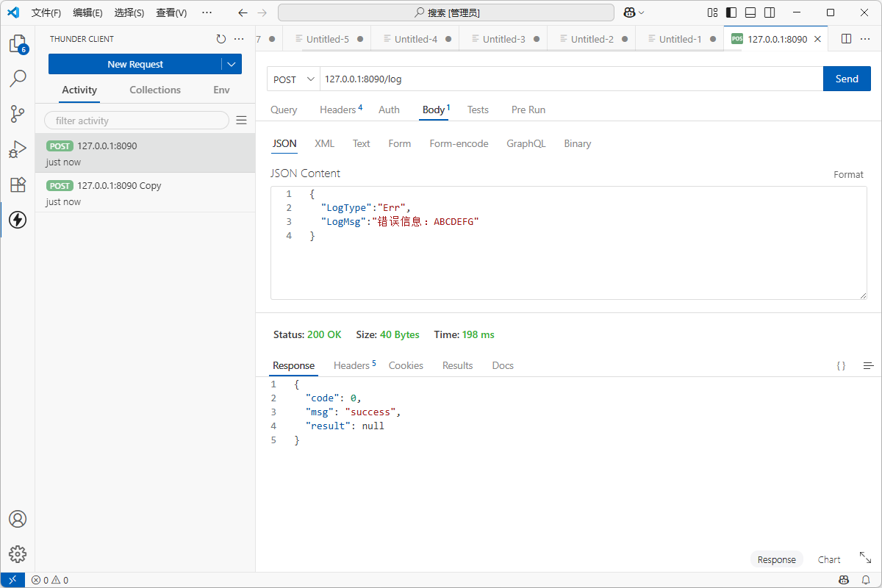Open the 选择(S) menu

pyautogui.click(x=129, y=12)
